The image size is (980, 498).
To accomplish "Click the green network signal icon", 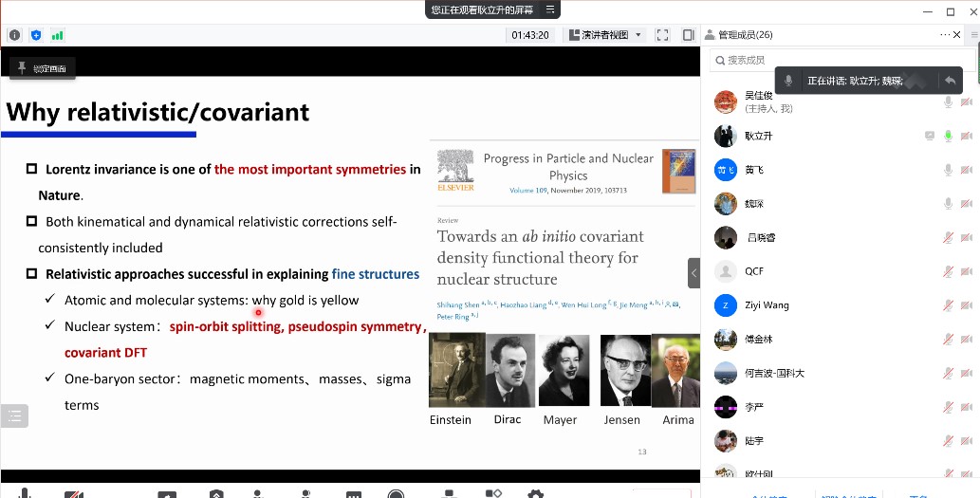I will [x=58, y=35].
